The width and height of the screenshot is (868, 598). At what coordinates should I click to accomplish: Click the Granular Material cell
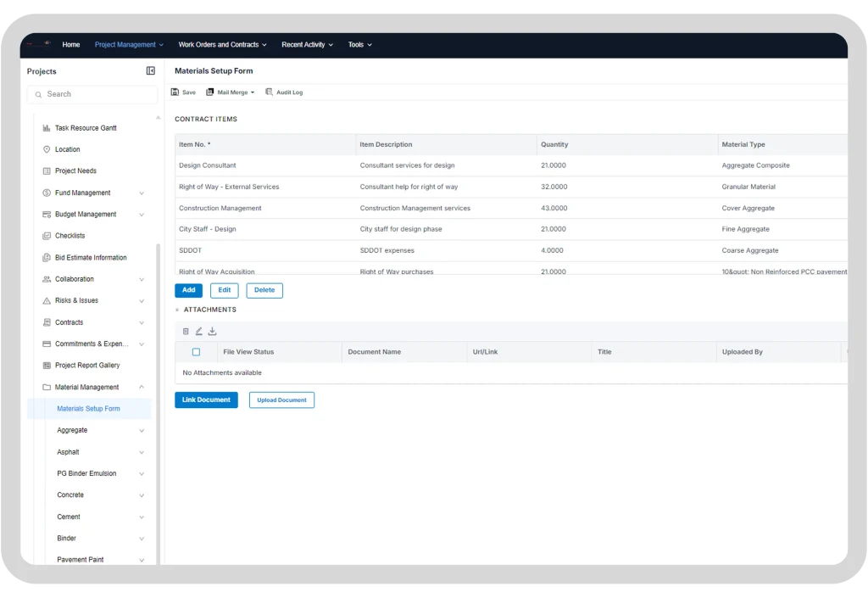782,187
